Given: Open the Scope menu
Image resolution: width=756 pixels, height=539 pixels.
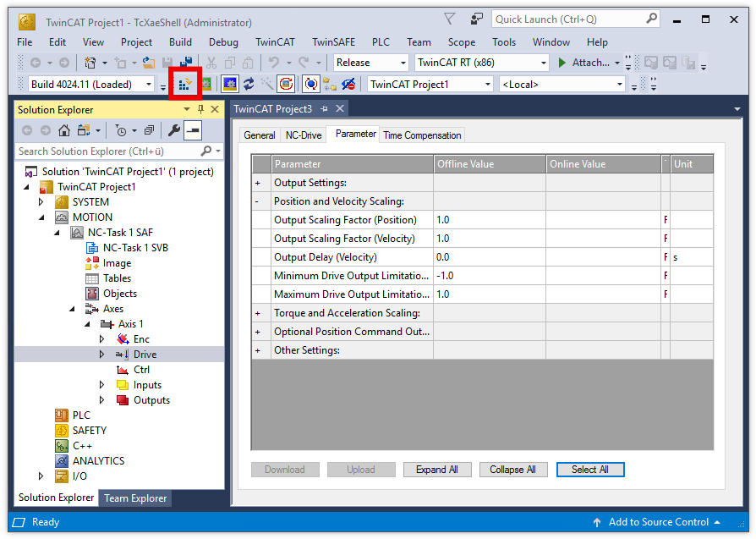Looking at the screenshot, I should coord(462,42).
